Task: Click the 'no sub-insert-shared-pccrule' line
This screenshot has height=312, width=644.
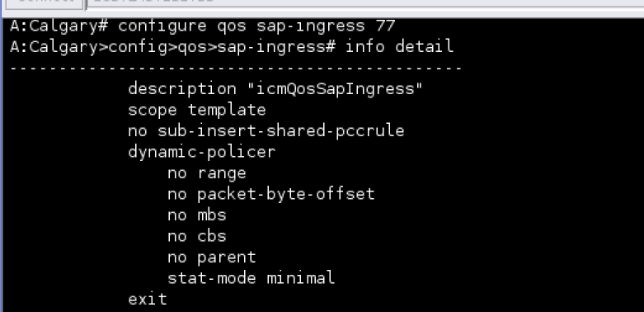Action: (x=266, y=131)
